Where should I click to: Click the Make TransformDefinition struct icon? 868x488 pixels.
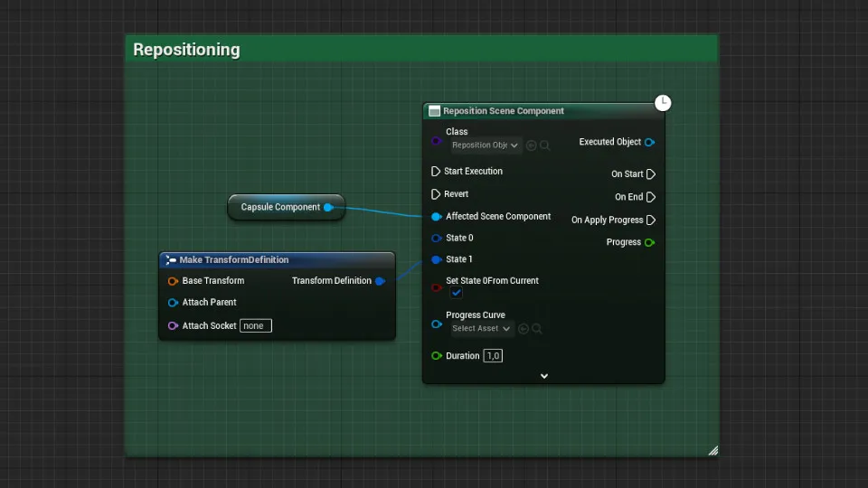[171, 260]
